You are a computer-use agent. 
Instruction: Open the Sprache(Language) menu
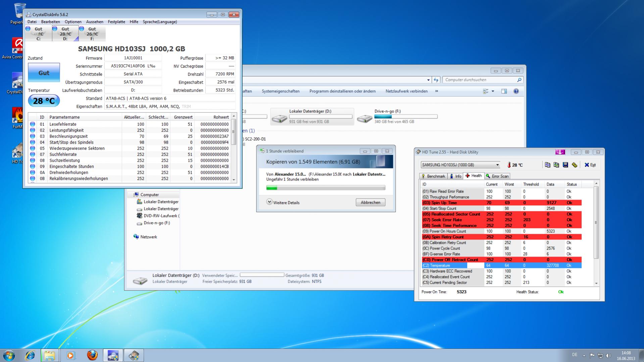(x=160, y=22)
